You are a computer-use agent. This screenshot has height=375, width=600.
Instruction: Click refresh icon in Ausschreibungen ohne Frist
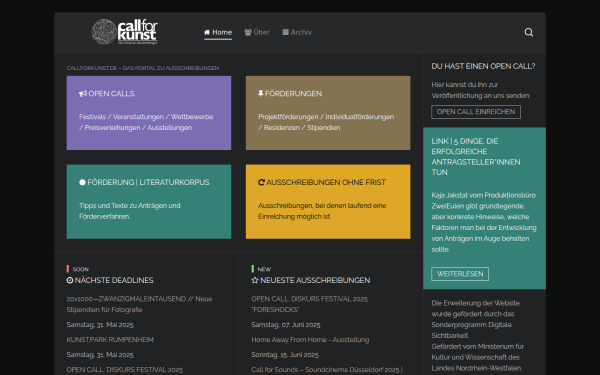coord(261,182)
